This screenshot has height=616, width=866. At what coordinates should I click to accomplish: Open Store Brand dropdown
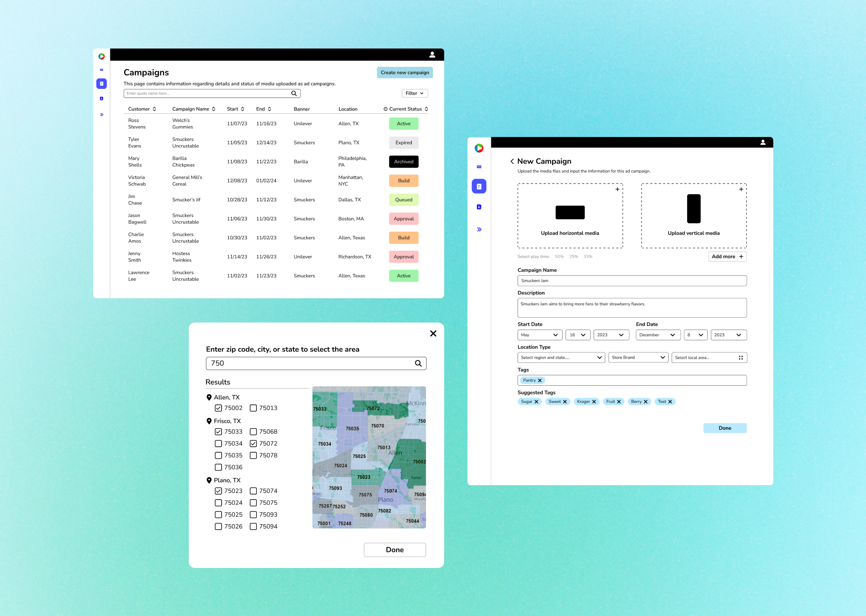[639, 358]
